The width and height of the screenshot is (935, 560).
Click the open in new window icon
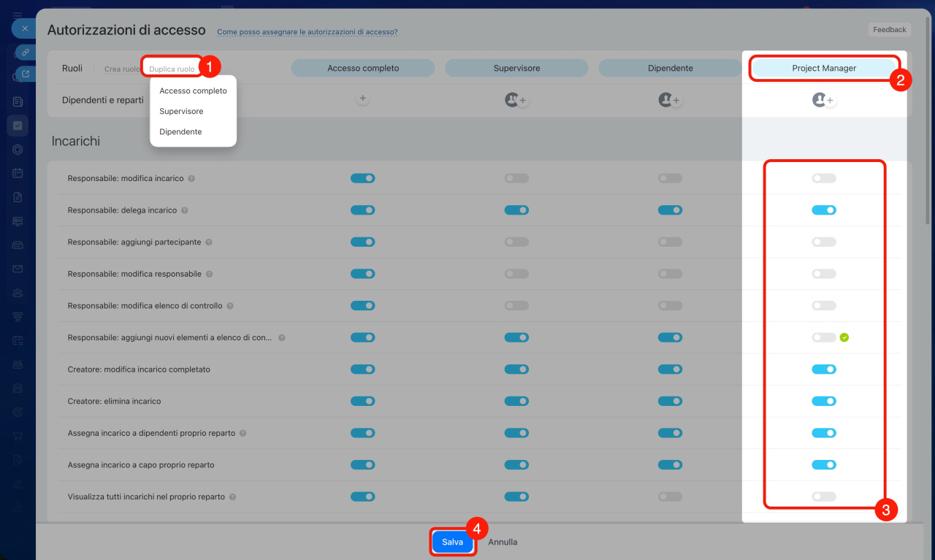click(x=25, y=74)
